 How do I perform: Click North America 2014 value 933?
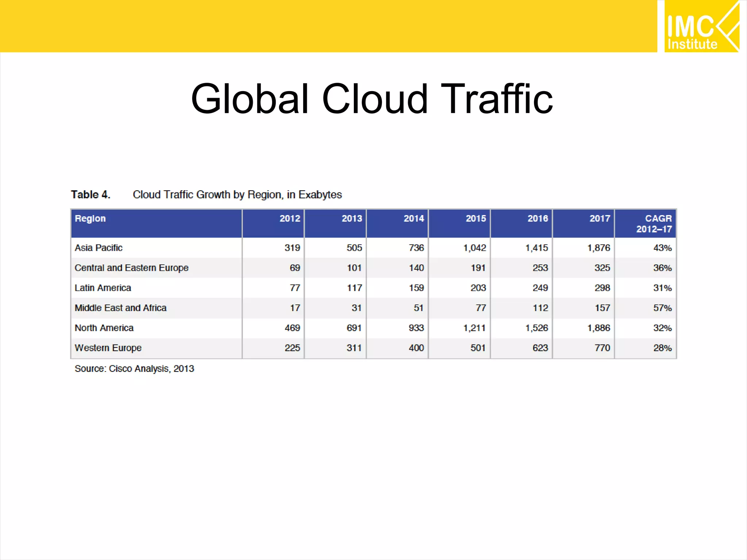(x=417, y=328)
